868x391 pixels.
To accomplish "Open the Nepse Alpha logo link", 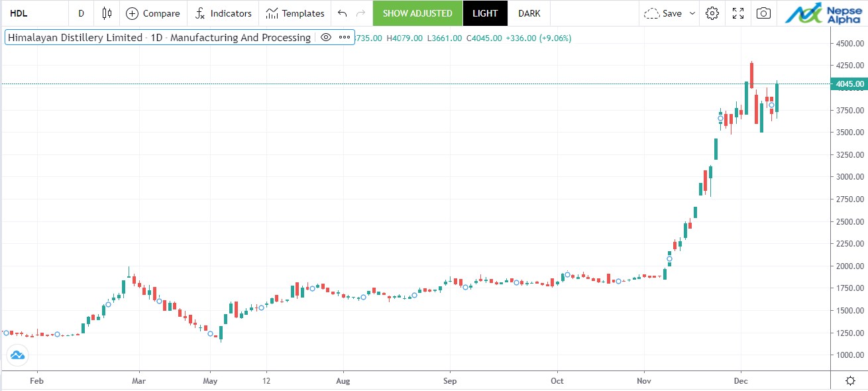I will [x=823, y=13].
